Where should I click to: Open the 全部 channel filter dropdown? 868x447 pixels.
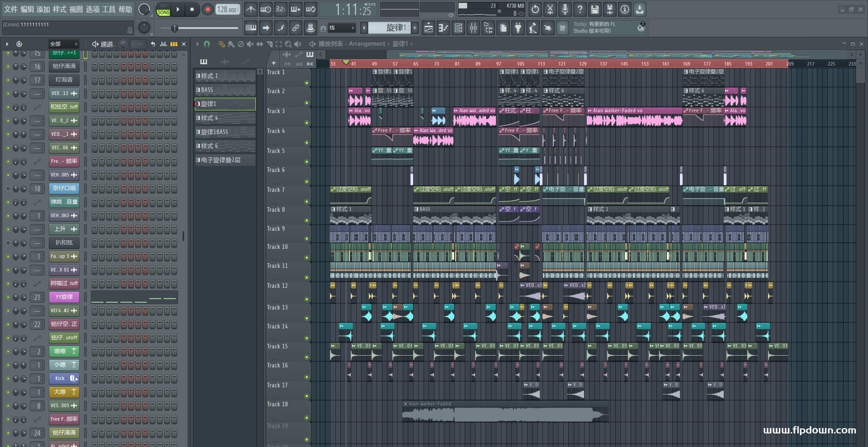click(x=64, y=44)
